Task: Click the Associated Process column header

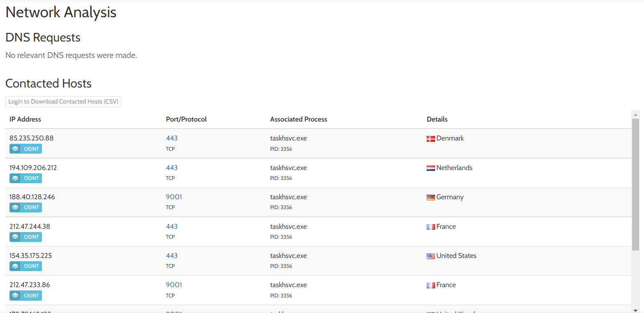Action: point(299,120)
